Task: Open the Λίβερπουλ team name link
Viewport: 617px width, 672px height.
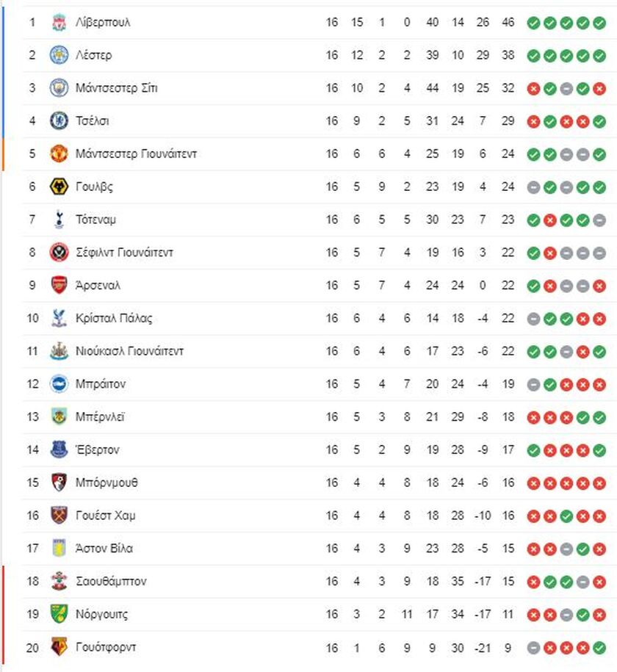Action: 103,22
